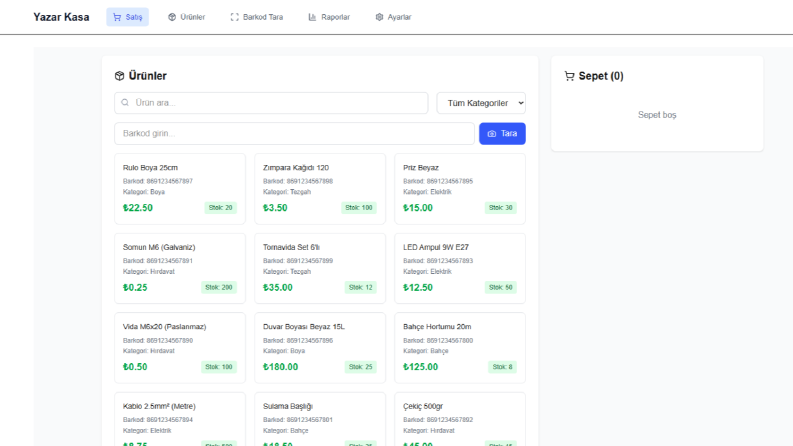The width and height of the screenshot is (793, 446).
Task: Open the Satış tab
Action: [x=127, y=17]
